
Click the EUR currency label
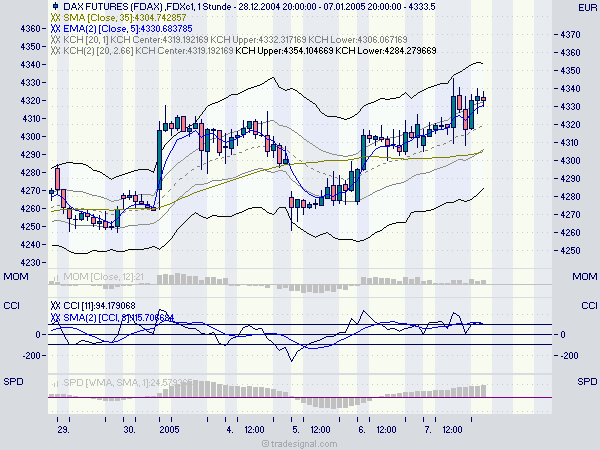point(587,8)
